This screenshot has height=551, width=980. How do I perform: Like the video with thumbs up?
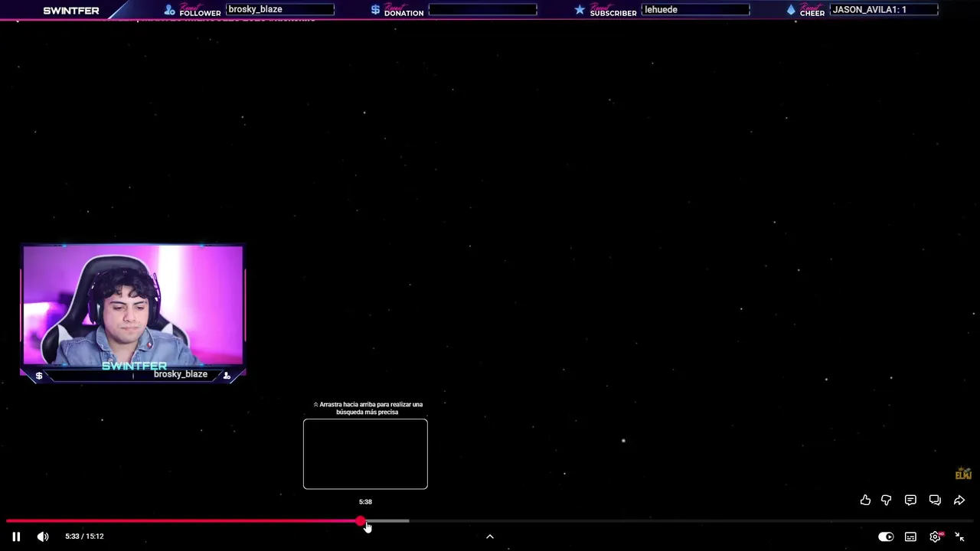[x=865, y=500]
